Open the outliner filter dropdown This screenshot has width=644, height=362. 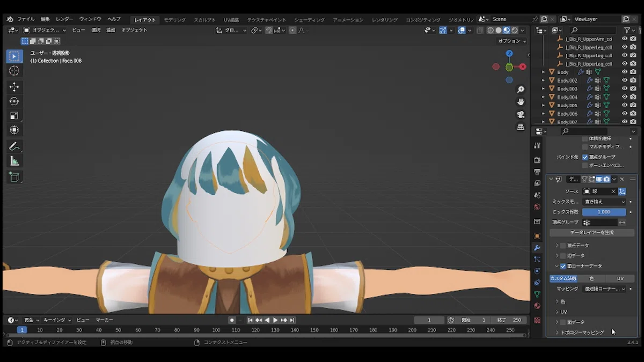[628, 31]
